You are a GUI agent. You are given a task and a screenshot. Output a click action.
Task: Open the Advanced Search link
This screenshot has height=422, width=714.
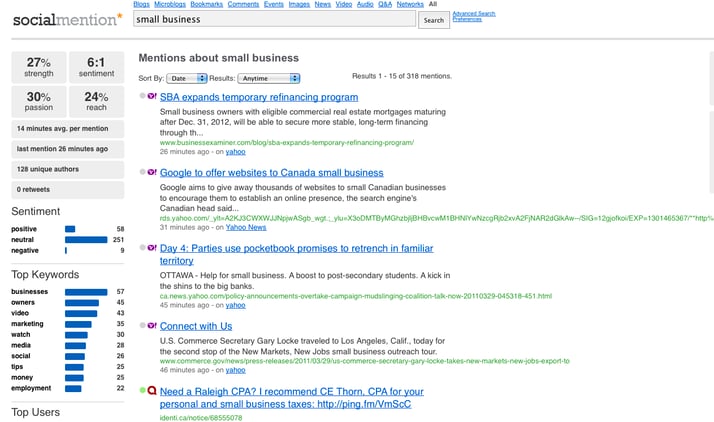[474, 14]
